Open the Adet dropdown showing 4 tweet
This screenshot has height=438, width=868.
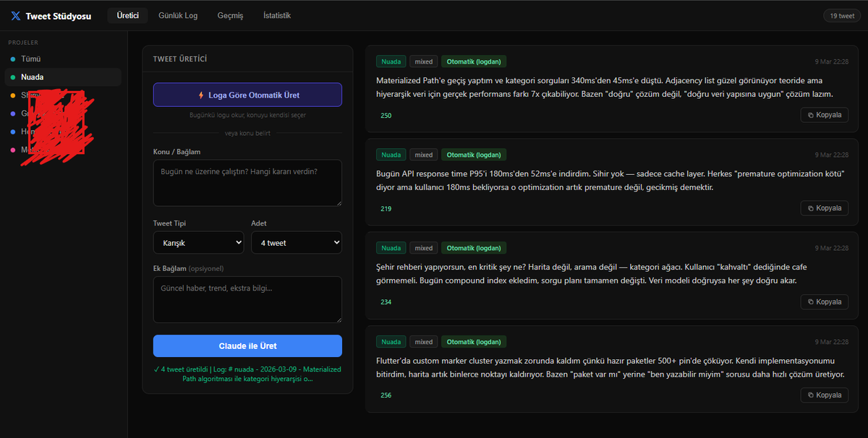click(297, 243)
